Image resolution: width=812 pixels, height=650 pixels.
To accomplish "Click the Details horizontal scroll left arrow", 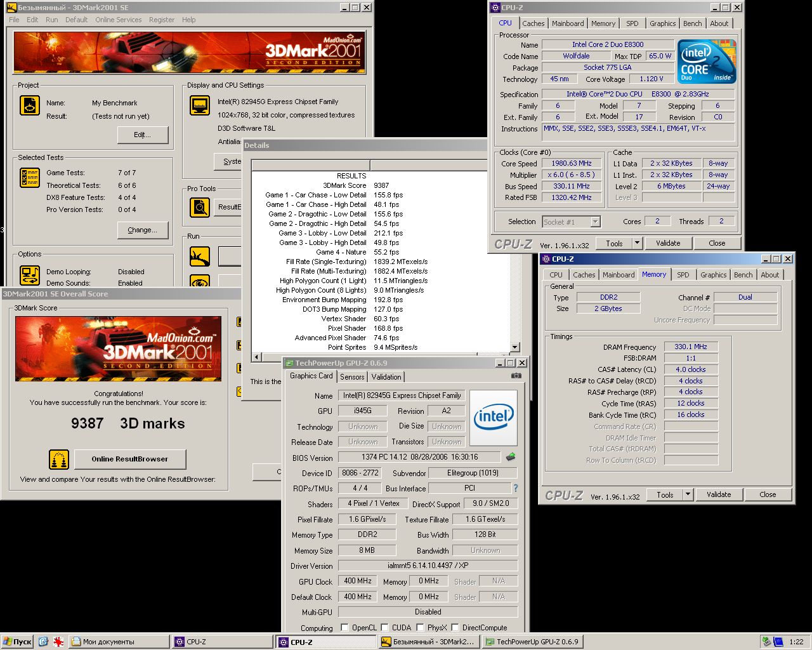I will click(x=256, y=357).
